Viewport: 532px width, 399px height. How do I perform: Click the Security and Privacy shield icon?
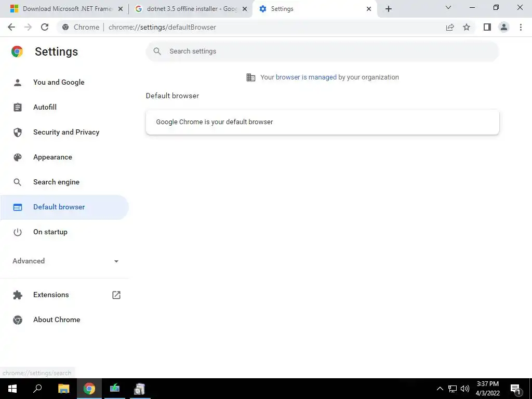click(x=18, y=132)
